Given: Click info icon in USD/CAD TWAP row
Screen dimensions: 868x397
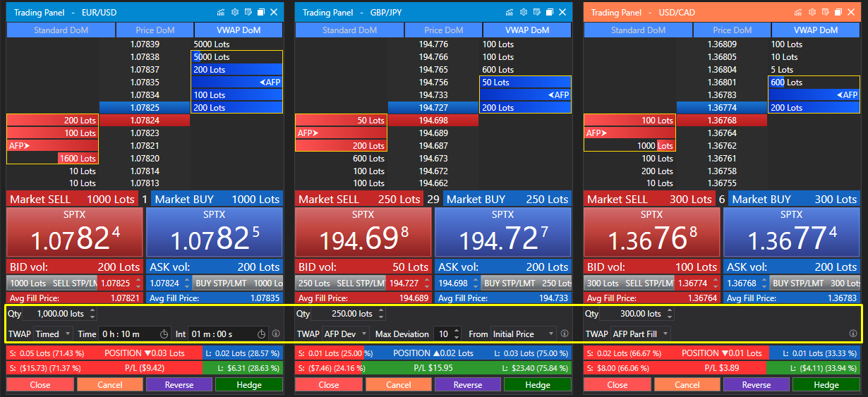Looking at the screenshot, I should pyautogui.click(x=853, y=334).
